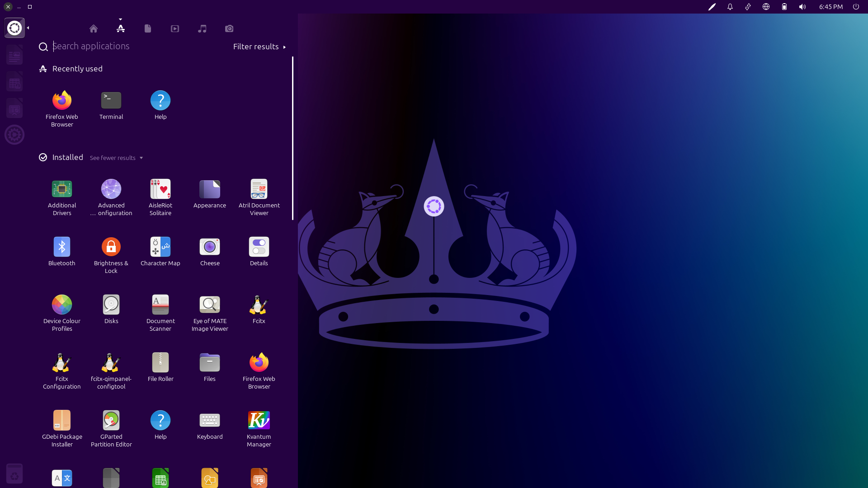Viewport: 868px width, 488px height.
Task: Launch AisleRiot Solitaire game
Action: (160, 197)
